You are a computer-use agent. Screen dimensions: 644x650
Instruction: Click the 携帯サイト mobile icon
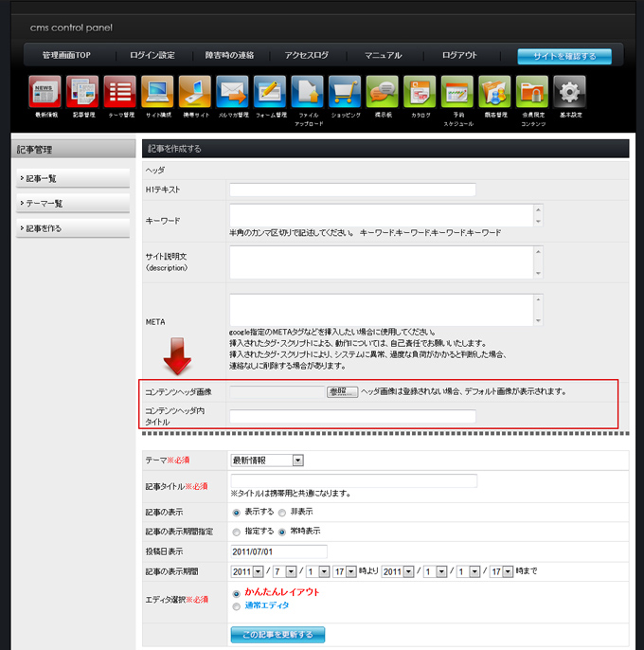pyautogui.click(x=194, y=93)
